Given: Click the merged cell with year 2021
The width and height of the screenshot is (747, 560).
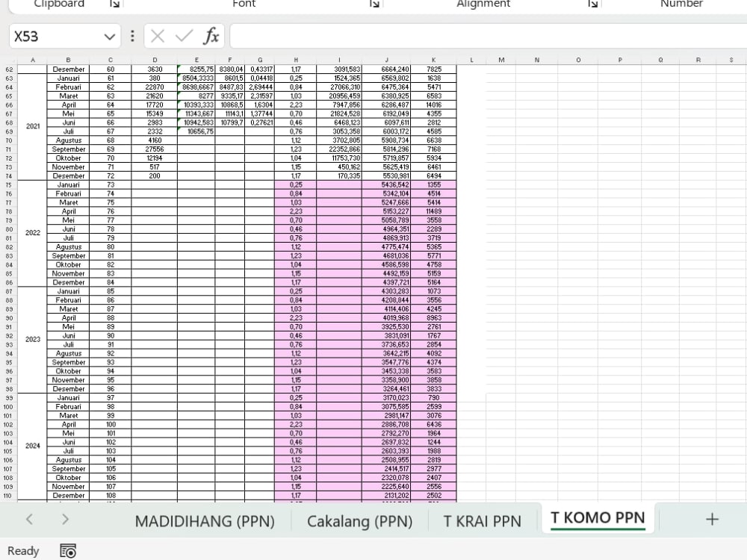Looking at the screenshot, I should click(32, 127).
